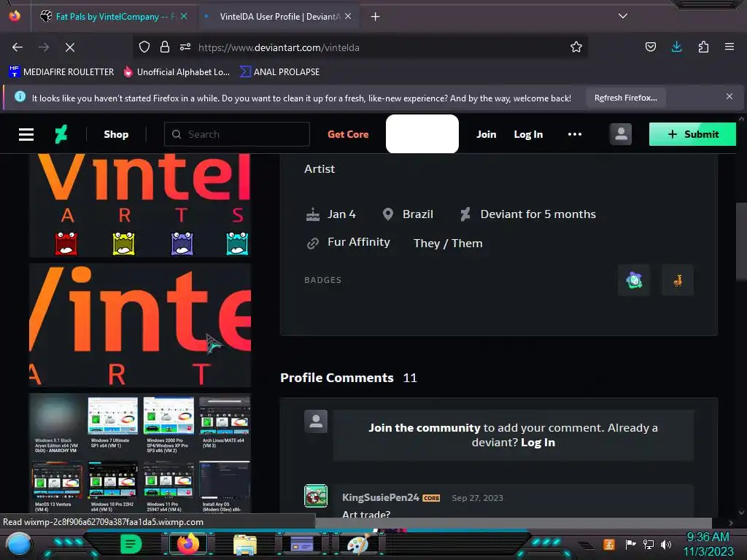Open the network tray icon
This screenshot has width=747, height=560.
pos(649,544)
